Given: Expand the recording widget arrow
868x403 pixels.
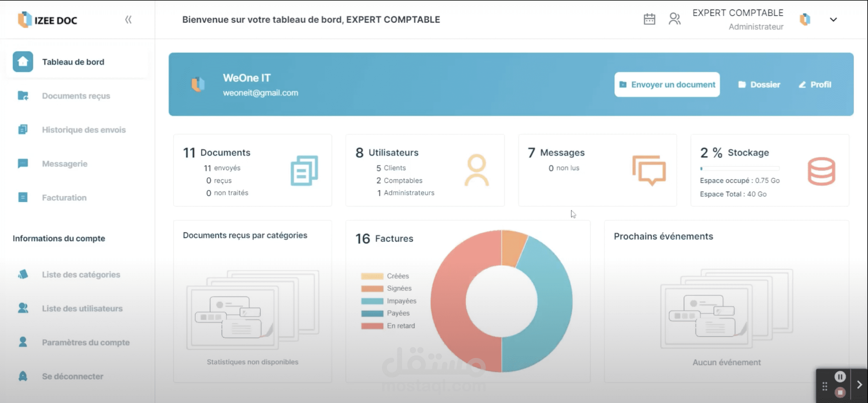Looking at the screenshot, I should (859, 385).
